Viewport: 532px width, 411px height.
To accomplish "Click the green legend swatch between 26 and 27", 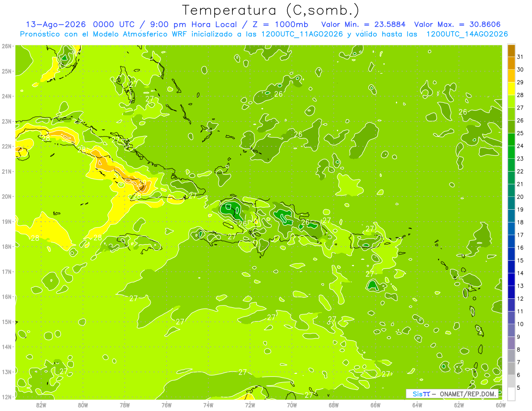I will coord(511,114).
